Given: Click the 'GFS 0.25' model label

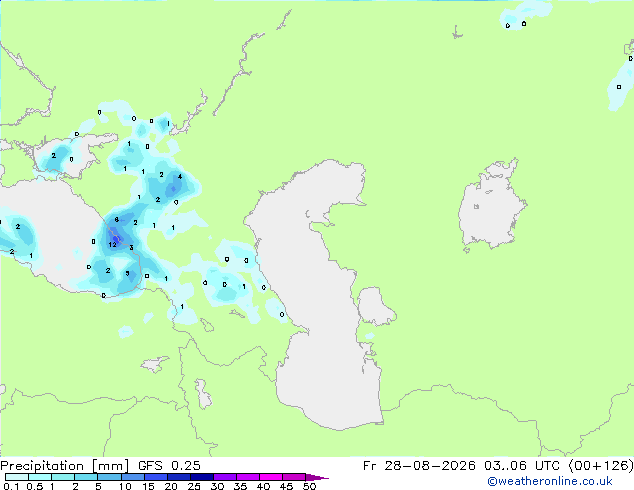Looking at the screenshot, I should pos(169,466).
